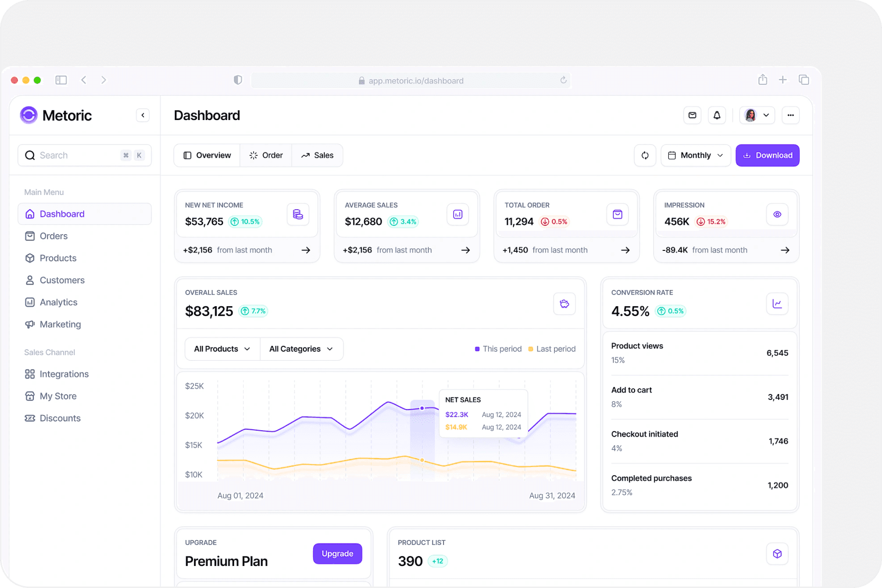Switch to the Overview tab
Image resolution: width=882 pixels, height=588 pixels.
(207, 155)
